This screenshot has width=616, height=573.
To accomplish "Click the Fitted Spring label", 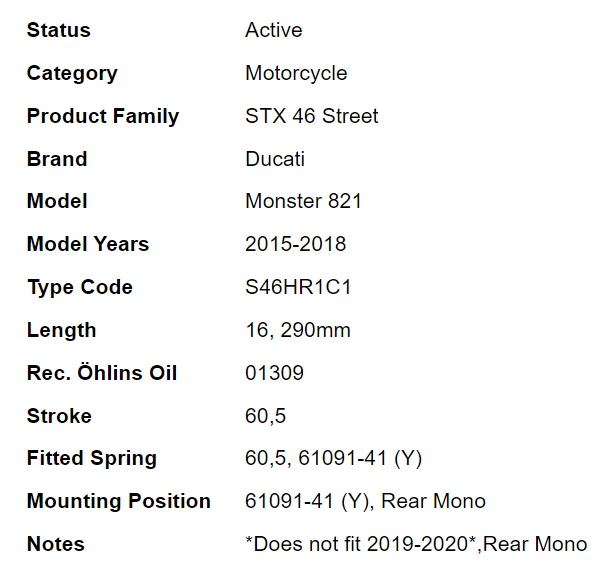I will 91,458.
